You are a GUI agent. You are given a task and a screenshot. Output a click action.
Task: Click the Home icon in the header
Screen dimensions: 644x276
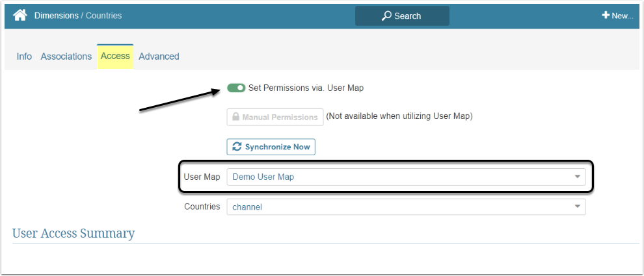click(x=20, y=15)
